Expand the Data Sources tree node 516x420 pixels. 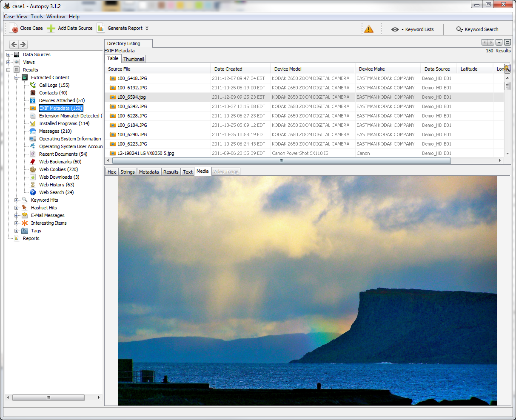click(9, 54)
